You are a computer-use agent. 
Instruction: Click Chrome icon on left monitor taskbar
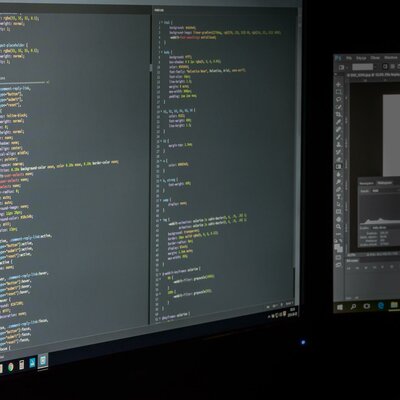coord(11,367)
